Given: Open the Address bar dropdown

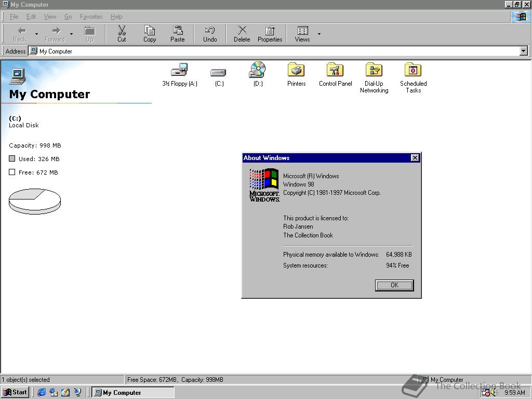Looking at the screenshot, I should pyautogui.click(x=524, y=51).
